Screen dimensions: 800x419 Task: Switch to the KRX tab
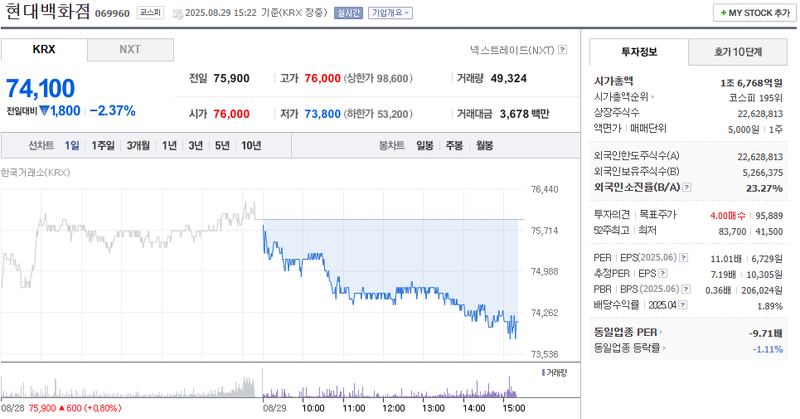(44, 50)
